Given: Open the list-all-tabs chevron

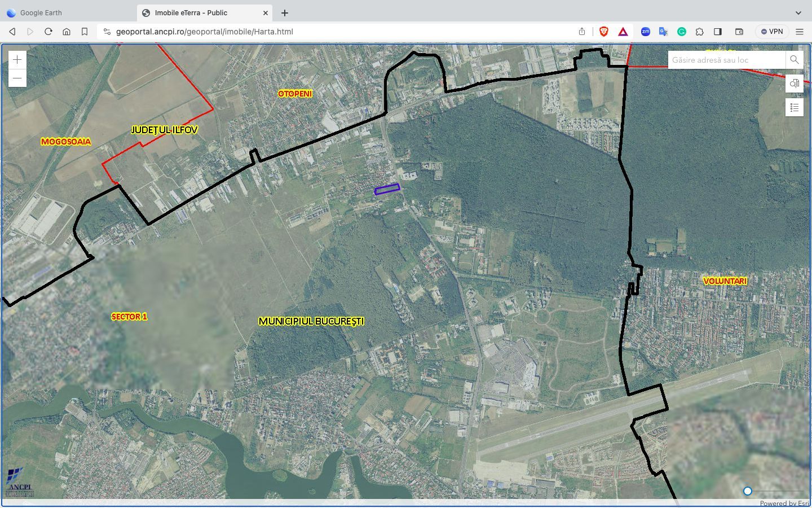Looking at the screenshot, I should tap(799, 12).
